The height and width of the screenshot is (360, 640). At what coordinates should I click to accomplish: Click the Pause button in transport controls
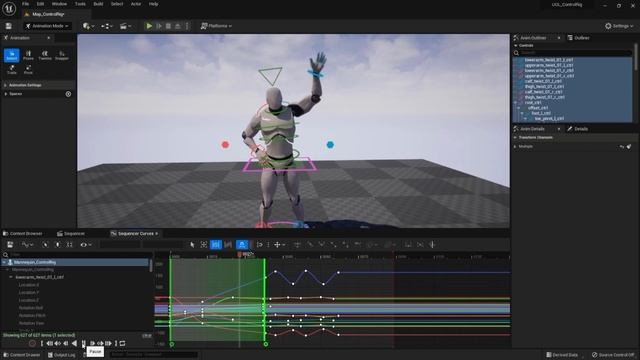coord(83,344)
